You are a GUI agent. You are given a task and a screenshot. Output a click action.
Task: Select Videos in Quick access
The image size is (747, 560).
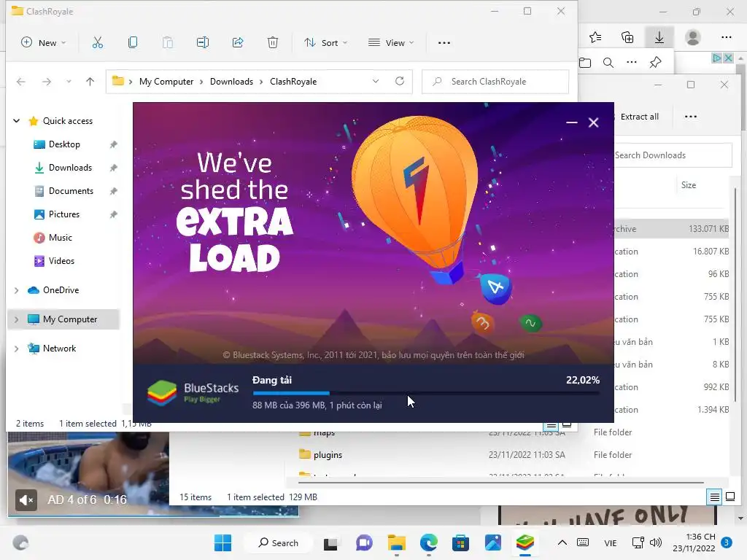click(x=61, y=261)
